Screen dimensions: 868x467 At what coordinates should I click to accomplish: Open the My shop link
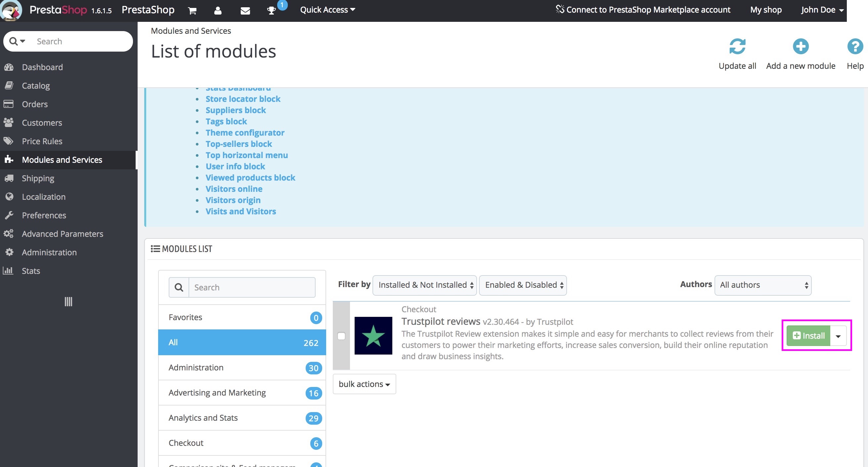[x=765, y=10]
